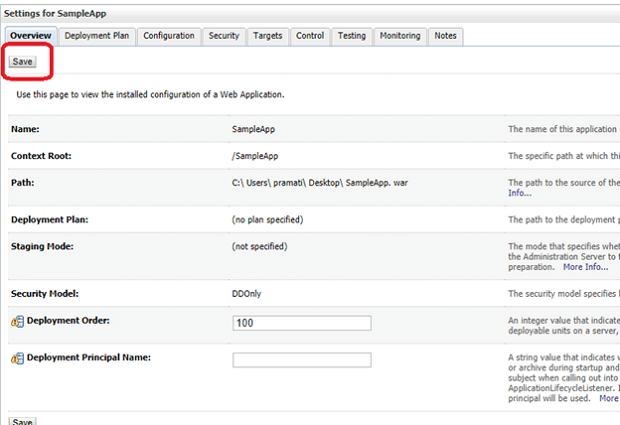The width and height of the screenshot is (620, 425).
Task: Click the Deployment Order label text
Action: [68, 321]
